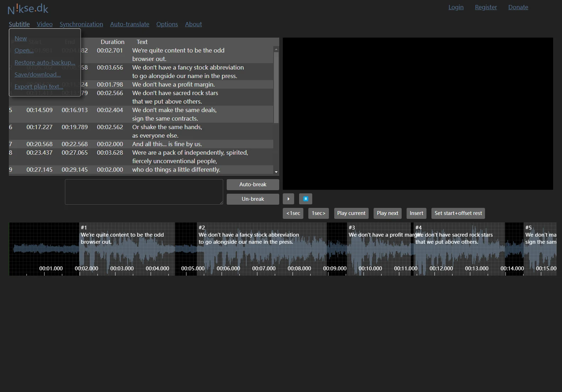Open the Auto-translate menu
Screen dimensions: 562x392
coord(130,24)
